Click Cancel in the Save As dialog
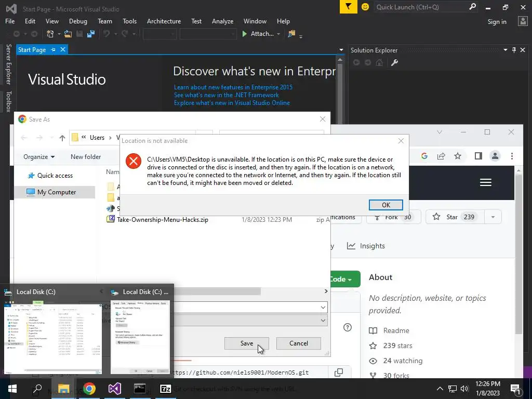The width and height of the screenshot is (532, 399). [299, 343]
